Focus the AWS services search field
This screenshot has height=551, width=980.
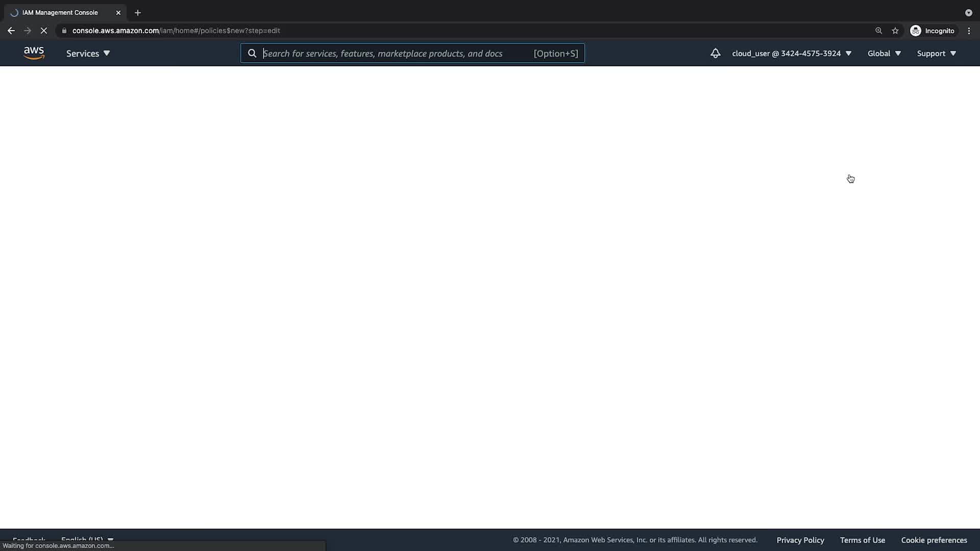point(393,53)
